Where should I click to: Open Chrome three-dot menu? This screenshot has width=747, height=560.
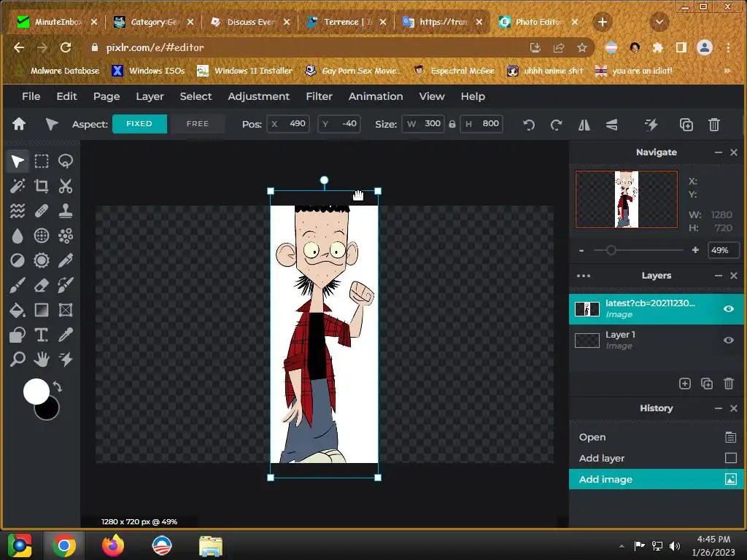728,47
